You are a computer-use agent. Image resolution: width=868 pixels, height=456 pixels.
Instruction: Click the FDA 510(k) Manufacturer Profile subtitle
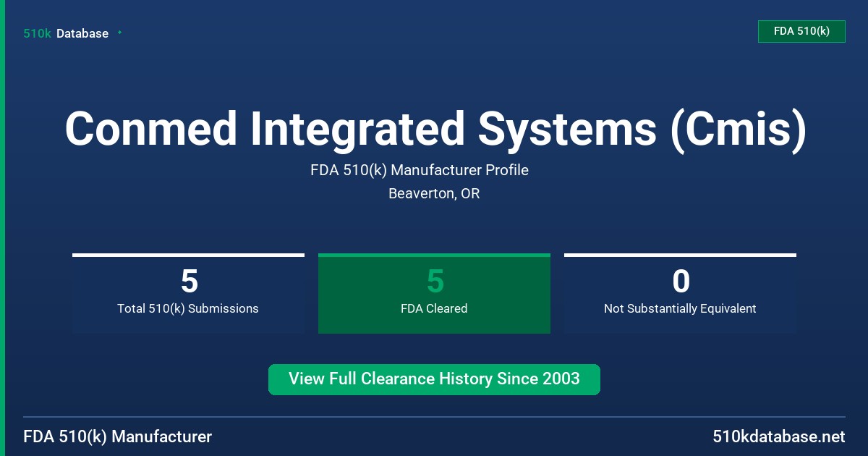[420, 170]
